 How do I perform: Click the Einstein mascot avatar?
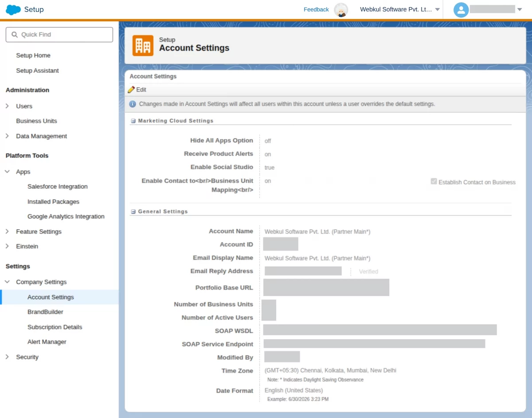(341, 10)
